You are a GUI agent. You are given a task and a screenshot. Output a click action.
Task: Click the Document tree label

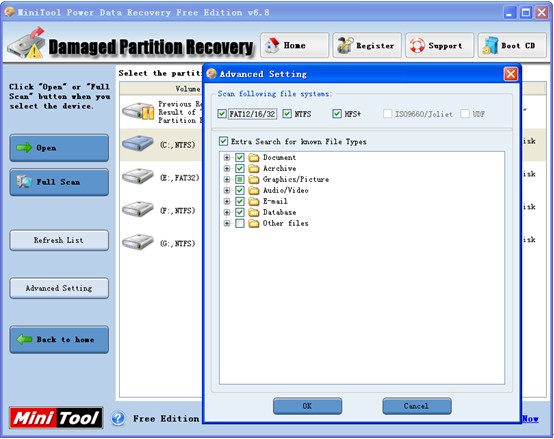pos(279,158)
